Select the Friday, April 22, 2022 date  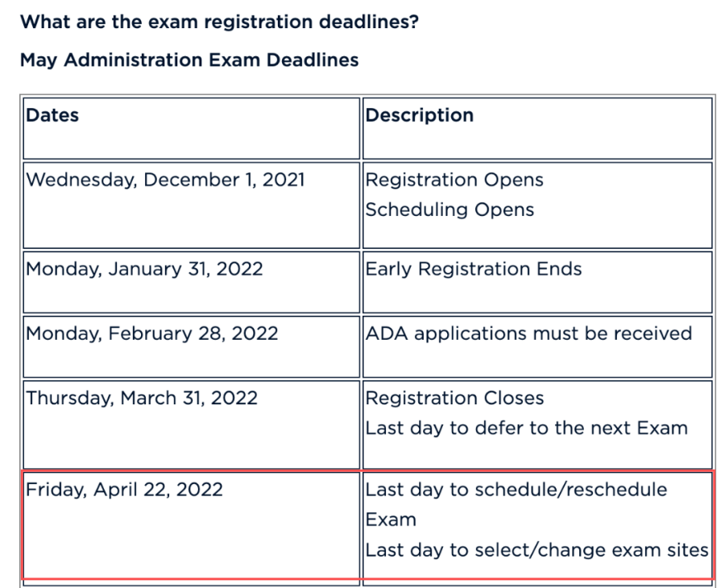[125, 490]
